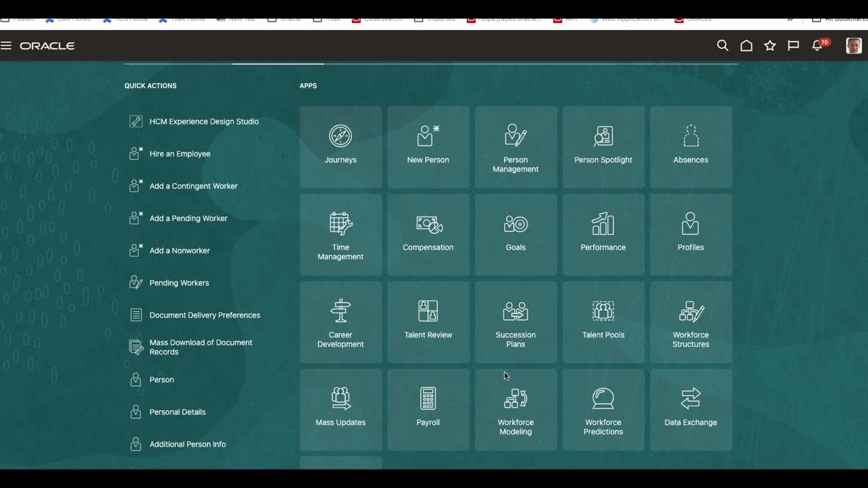This screenshot has height=488, width=868.
Task: Open the Workforce Structures app tile
Action: tap(690, 322)
